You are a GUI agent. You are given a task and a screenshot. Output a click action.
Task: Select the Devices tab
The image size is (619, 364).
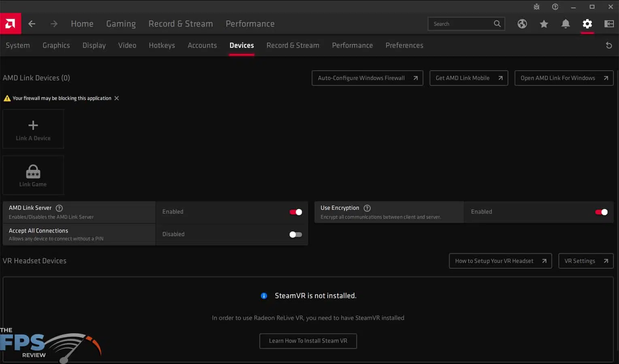pos(242,45)
